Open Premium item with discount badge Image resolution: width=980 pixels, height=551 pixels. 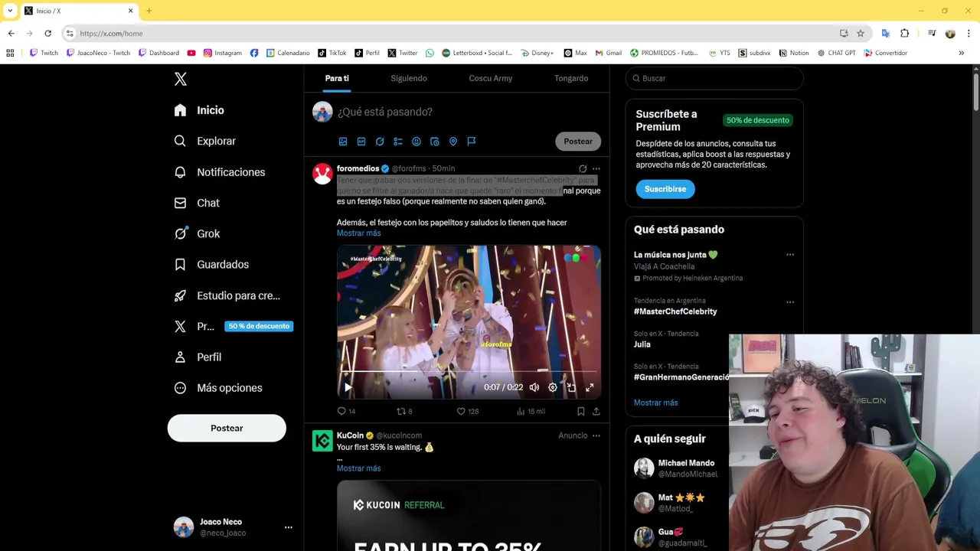click(233, 326)
